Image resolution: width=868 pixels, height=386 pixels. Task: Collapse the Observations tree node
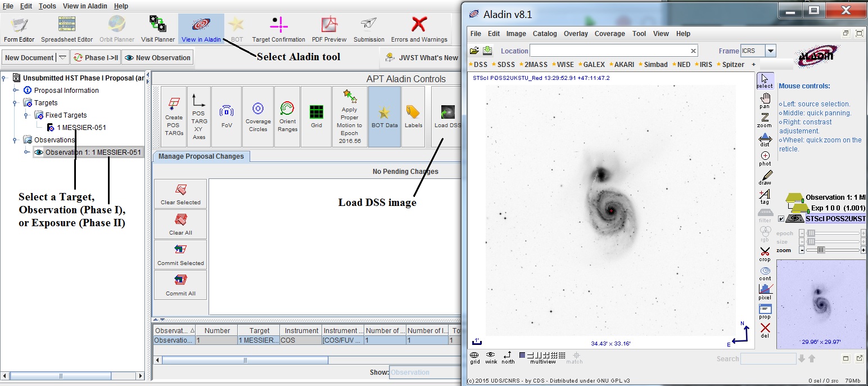click(16, 140)
